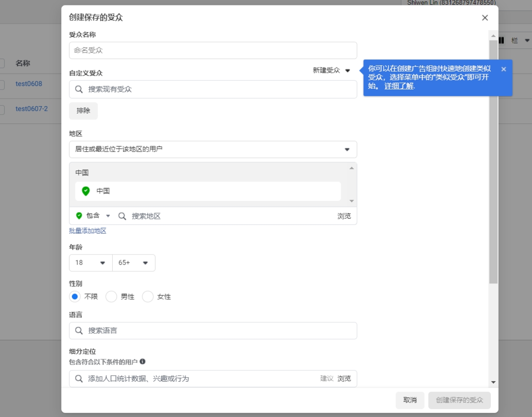
Task: Click the info icon beside 包含符合以下条件的用户
Action: (x=143, y=361)
